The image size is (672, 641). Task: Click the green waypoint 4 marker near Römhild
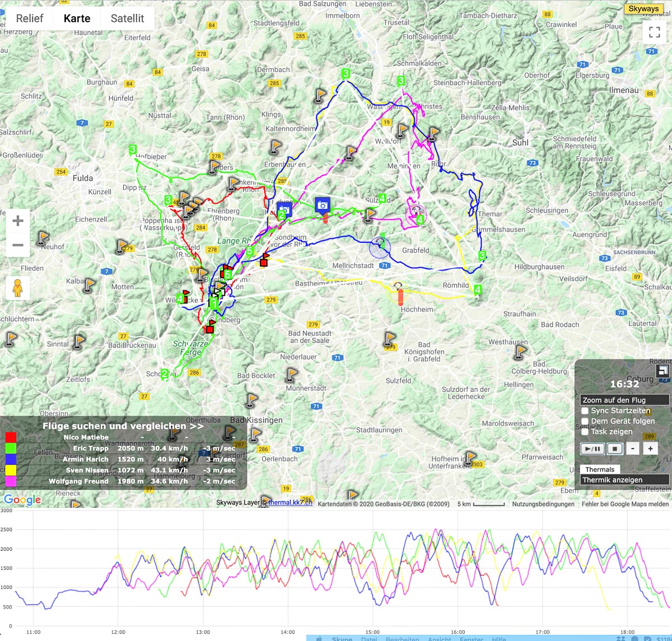pyautogui.click(x=478, y=289)
